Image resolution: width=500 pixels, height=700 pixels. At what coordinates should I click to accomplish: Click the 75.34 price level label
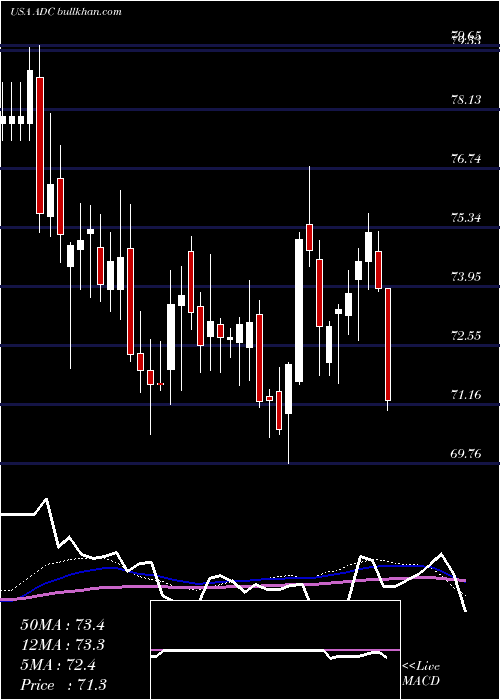point(467,218)
